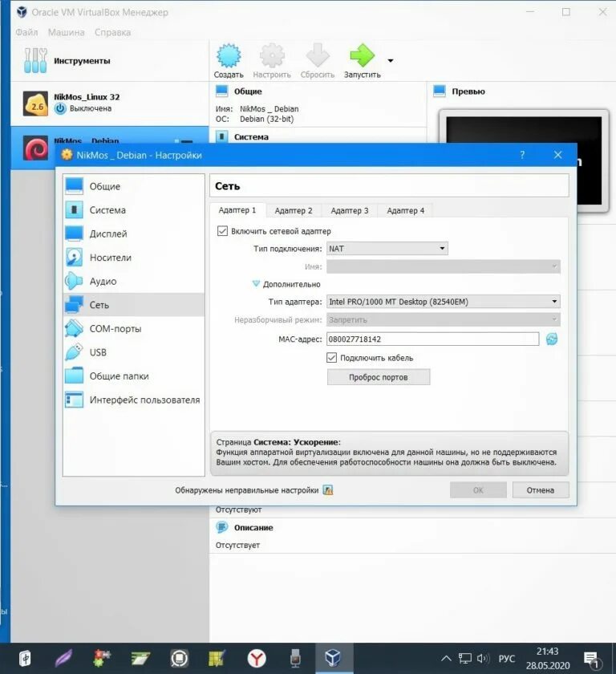
Task: Open the feather app taskbar icon
Action: (63, 658)
